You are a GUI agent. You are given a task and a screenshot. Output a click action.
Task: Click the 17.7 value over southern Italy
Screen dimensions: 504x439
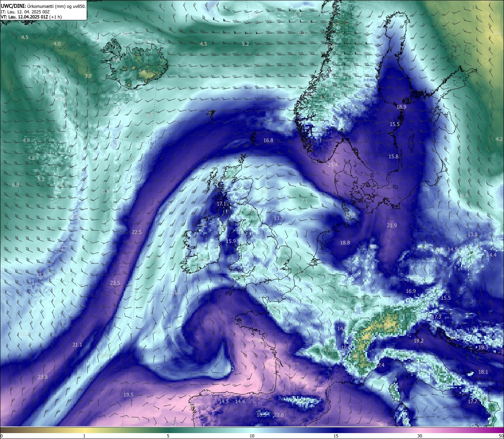pos(472,401)
